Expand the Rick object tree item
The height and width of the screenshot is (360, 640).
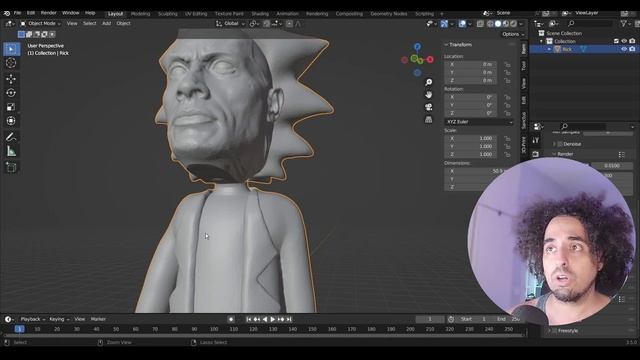549,49
